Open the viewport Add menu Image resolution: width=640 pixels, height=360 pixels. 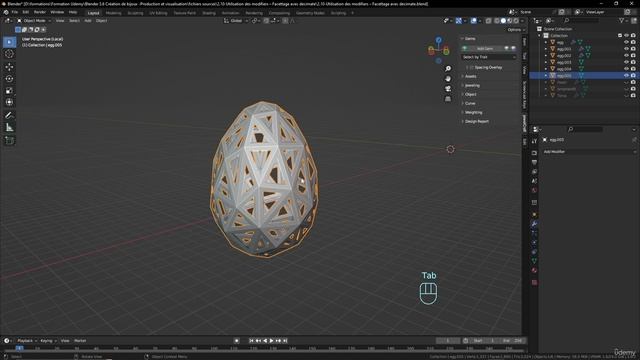(x=88, y=21)
